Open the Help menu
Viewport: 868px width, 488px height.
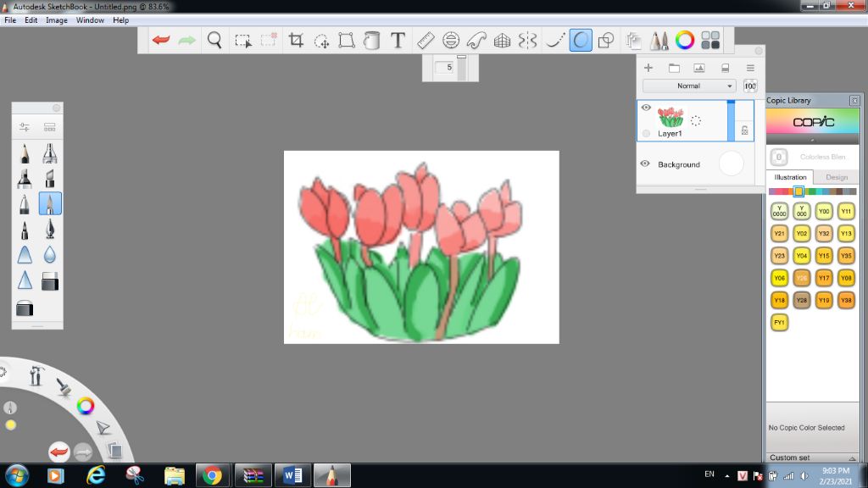[x=120, y=20]
